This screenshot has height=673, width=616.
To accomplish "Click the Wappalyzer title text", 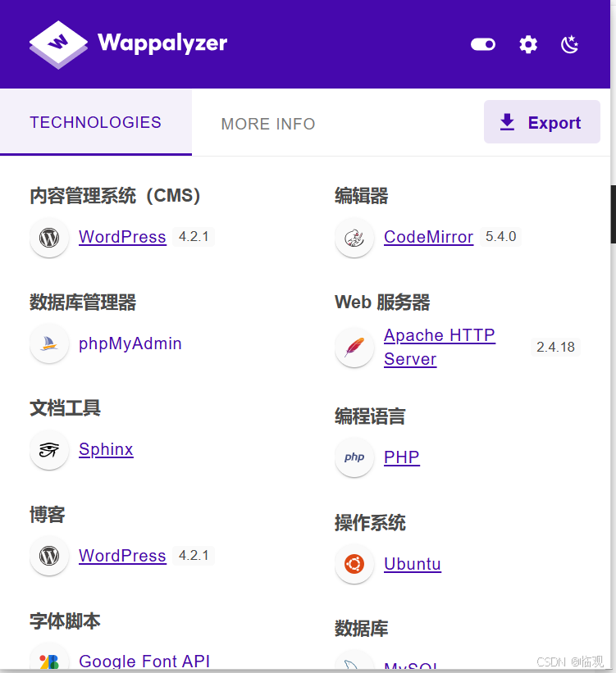I will click(x=162, y=43).
